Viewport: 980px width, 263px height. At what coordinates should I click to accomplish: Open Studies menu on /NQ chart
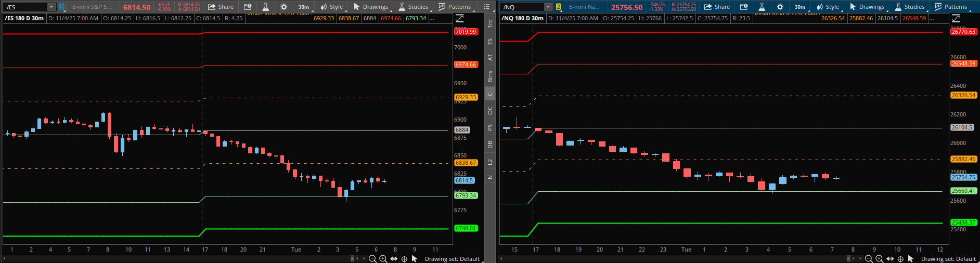click(x=909, y=7)
